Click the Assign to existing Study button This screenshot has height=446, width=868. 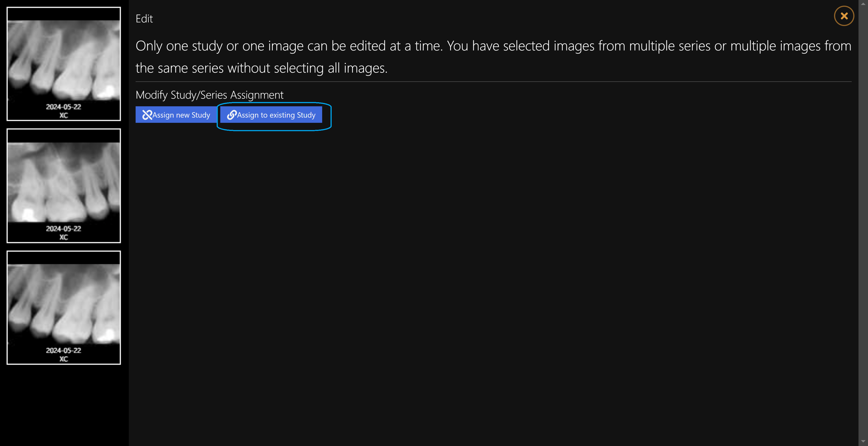coord(271,115)
